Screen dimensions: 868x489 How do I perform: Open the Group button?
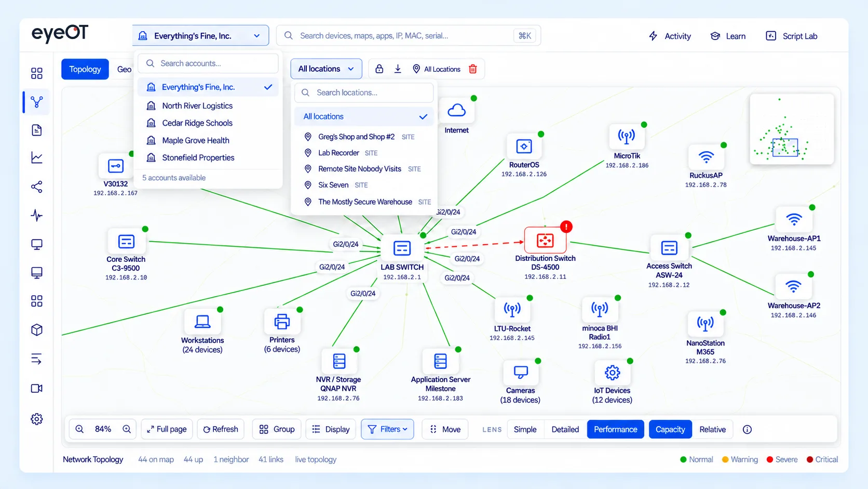277,429
